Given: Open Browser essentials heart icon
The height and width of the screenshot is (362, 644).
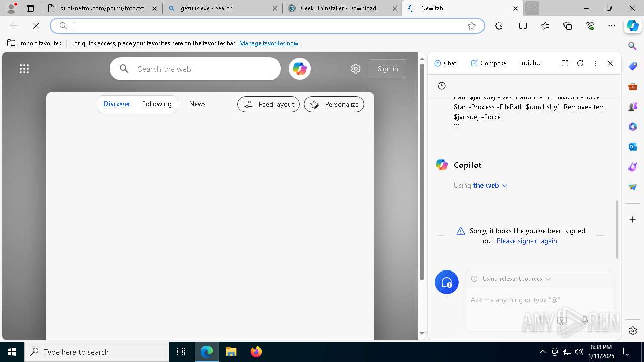Looking at the screenshot, I should click(x=590, y=26).
